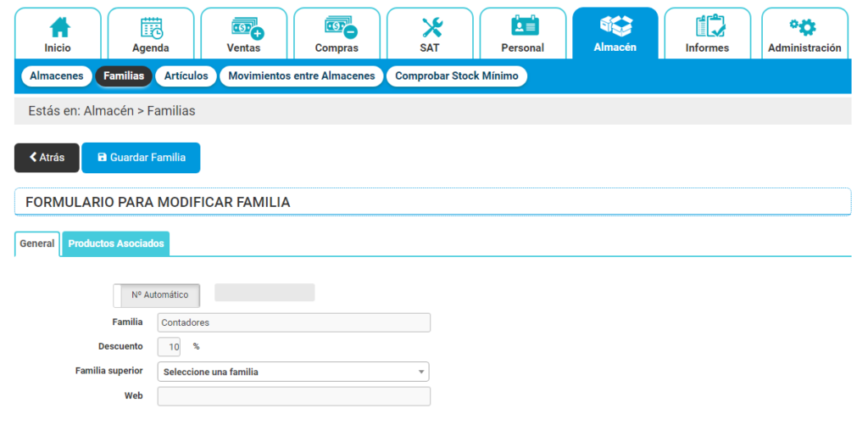The width and height of the screenshot is (868, 431).
Task: Open Movimientos entre Almacenes submenu
Action: (301, 76)
